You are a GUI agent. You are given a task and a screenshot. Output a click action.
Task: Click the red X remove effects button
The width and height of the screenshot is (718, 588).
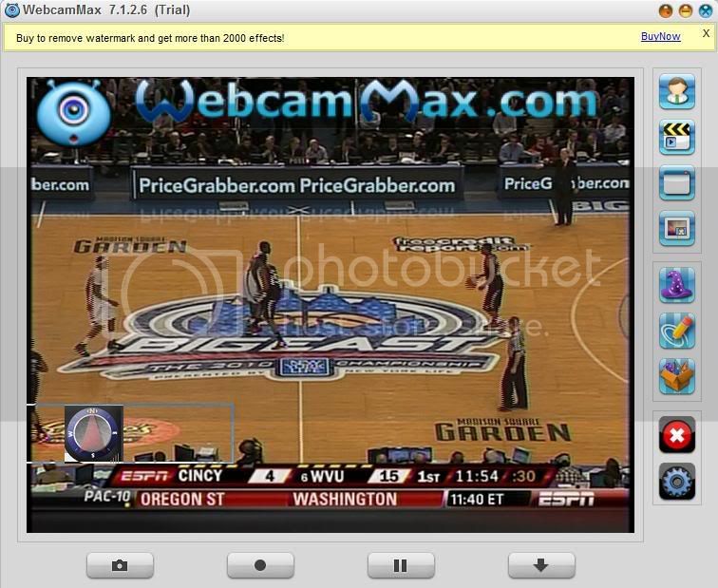tap(677, 435)
